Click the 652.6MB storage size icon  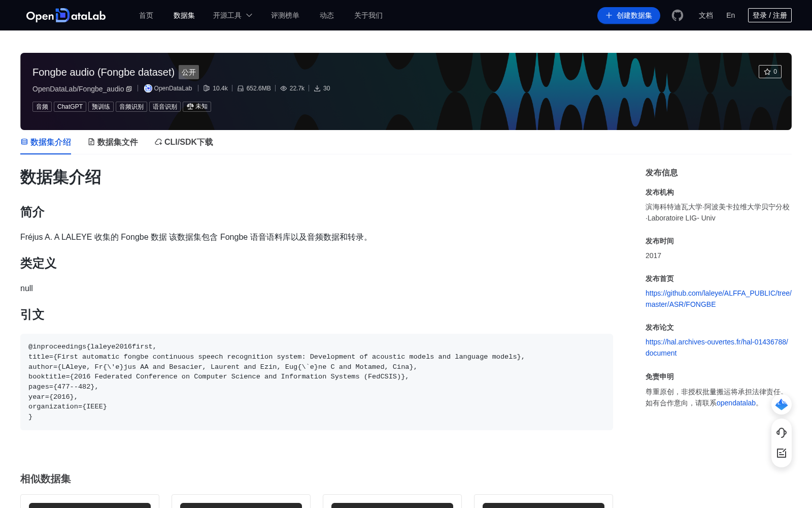241,88
